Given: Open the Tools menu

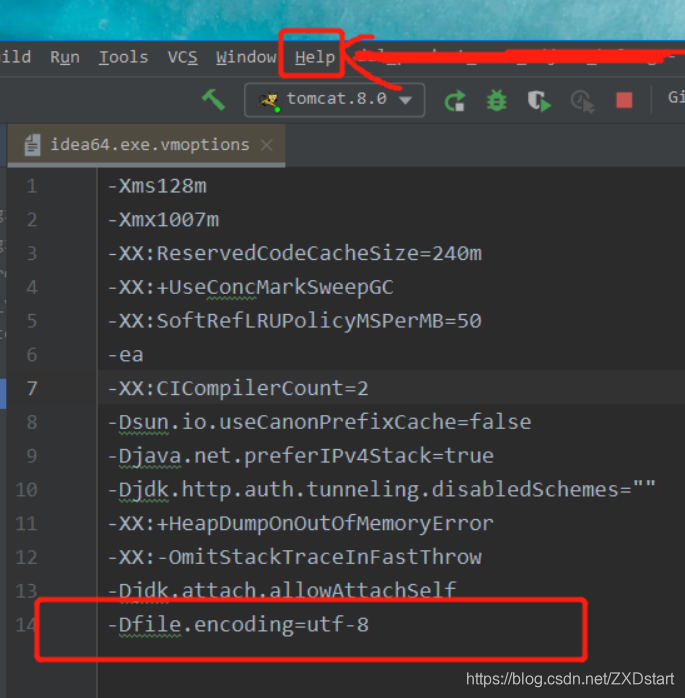Looking at the screenshot, I should [123, 57].
